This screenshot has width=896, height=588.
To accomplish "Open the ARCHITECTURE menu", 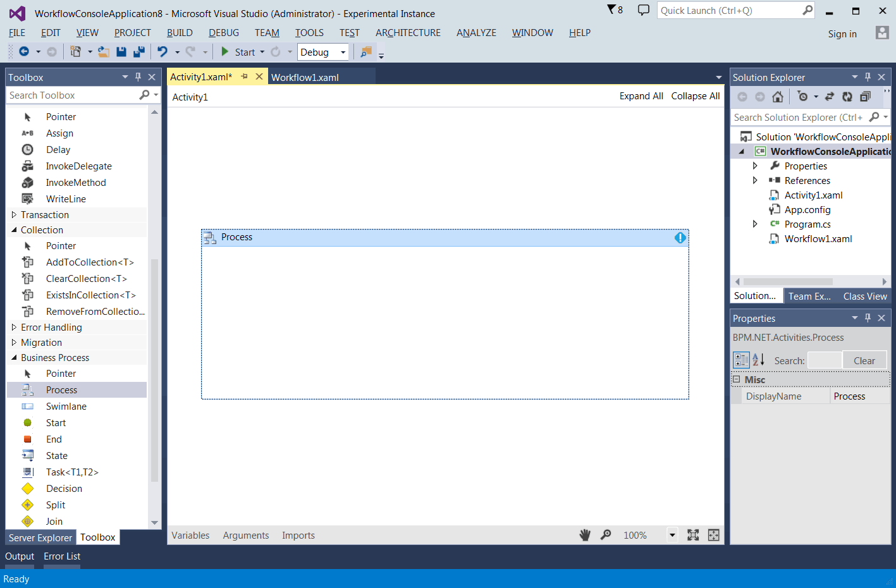I will 408,33.
